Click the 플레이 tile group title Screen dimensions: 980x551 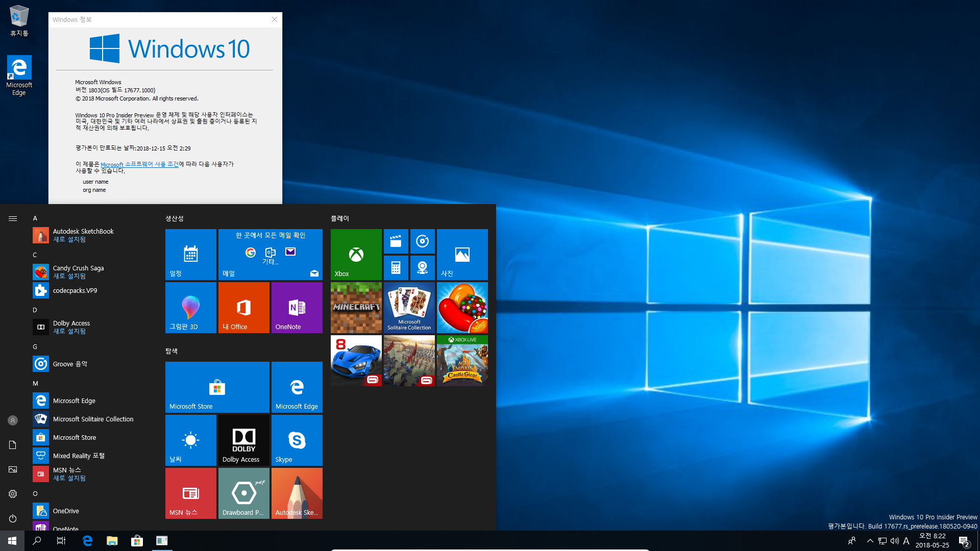click(x=340, y=218)
